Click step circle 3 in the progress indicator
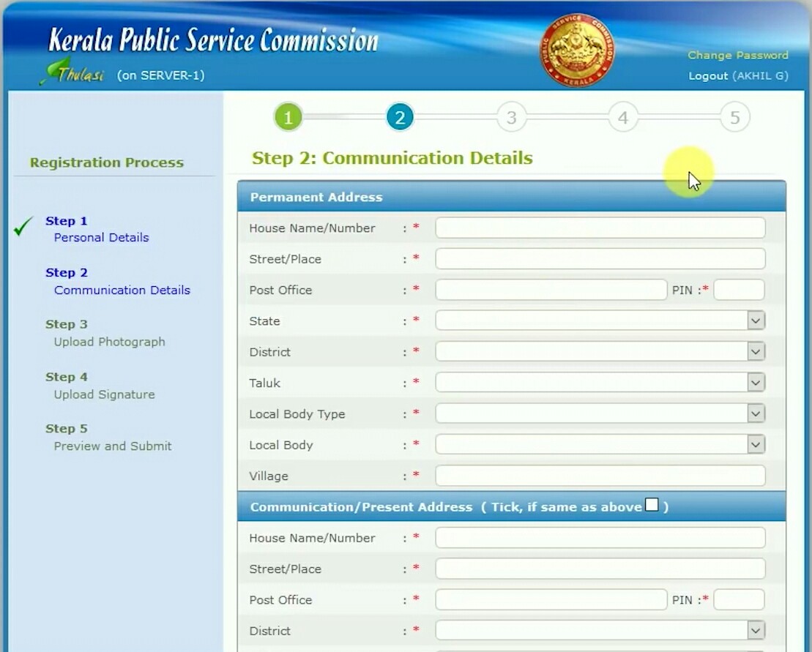 pyautogui.click(x=511, y=116)
